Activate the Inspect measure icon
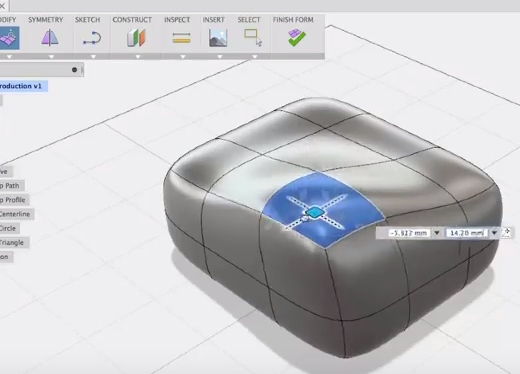 (x=182, y=38)
